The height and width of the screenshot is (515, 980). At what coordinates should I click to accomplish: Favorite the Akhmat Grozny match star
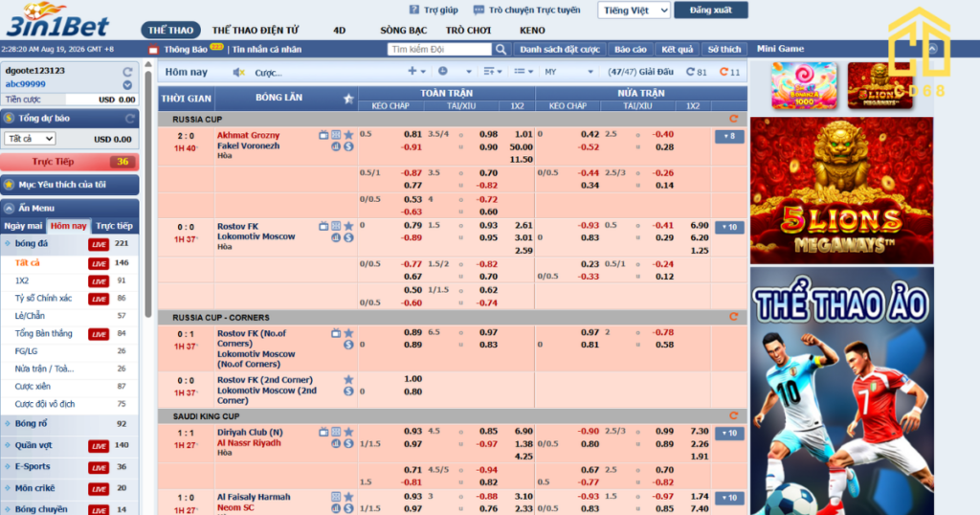(x=348, y=135)
